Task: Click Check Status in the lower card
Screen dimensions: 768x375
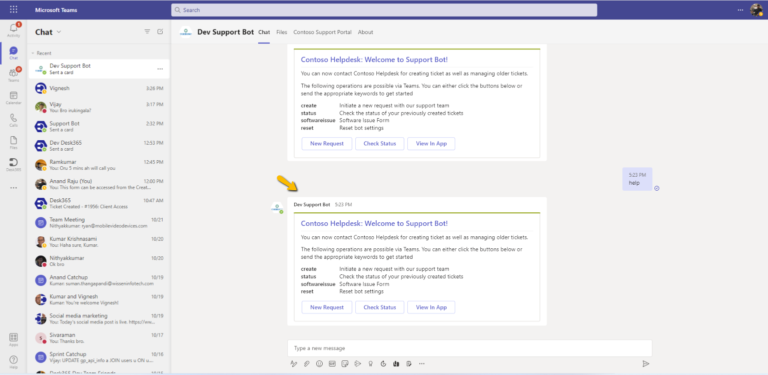Action: [380, 307]
